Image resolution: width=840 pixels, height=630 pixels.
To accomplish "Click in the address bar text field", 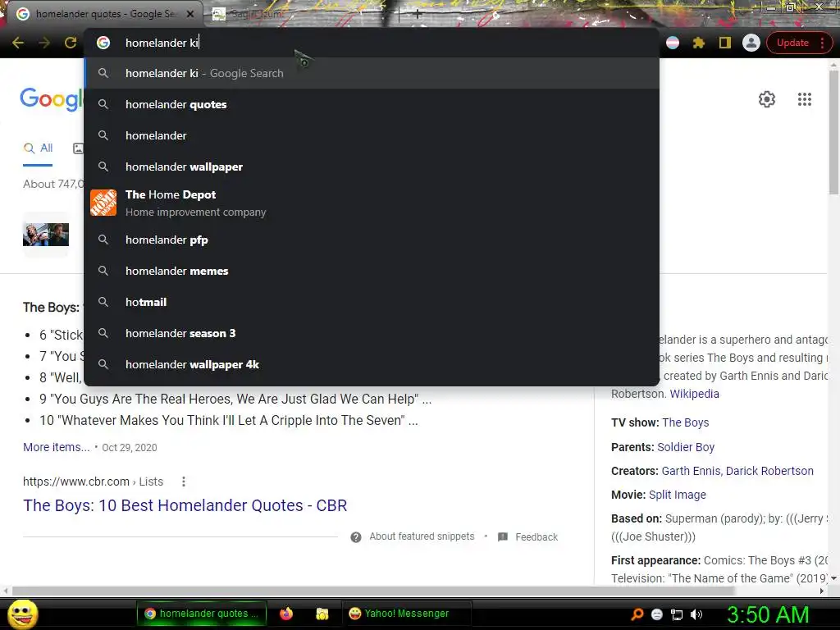I will point(375,43).
